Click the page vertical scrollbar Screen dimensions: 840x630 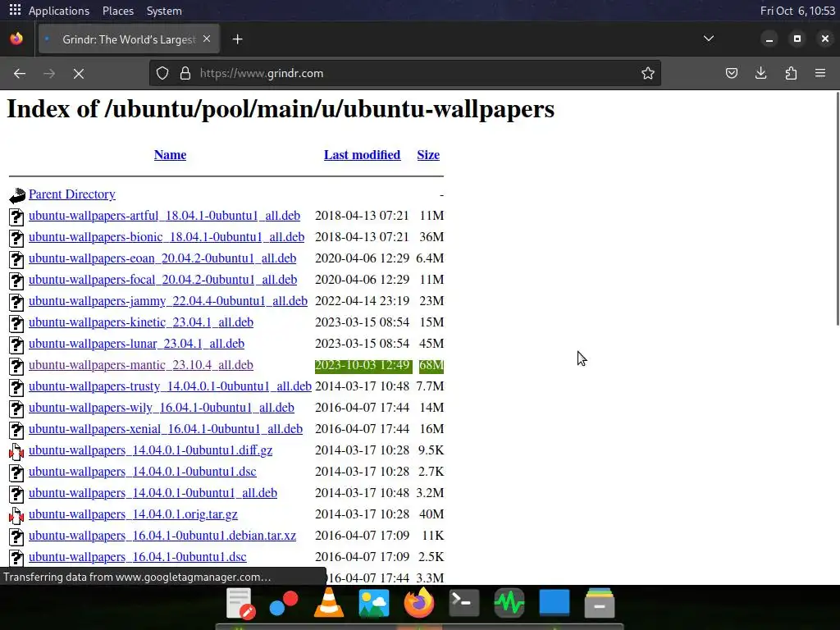coord(838,209)
